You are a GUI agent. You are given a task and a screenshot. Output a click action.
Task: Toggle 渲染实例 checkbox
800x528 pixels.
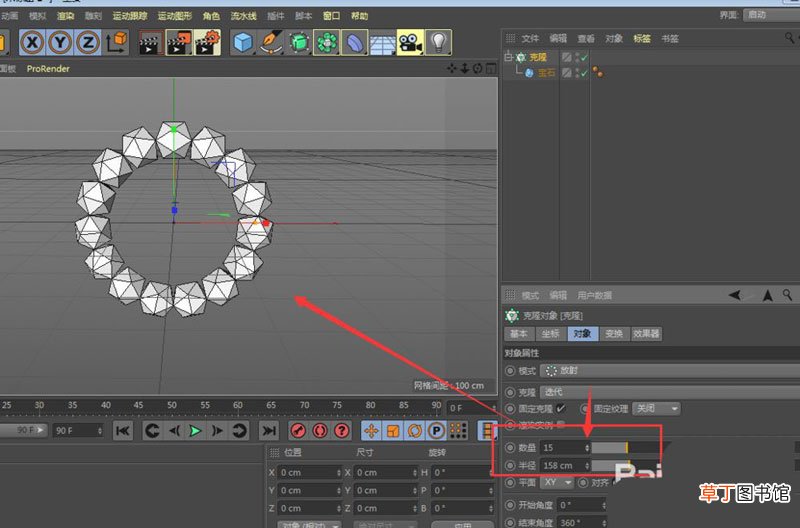click(561, 424)
